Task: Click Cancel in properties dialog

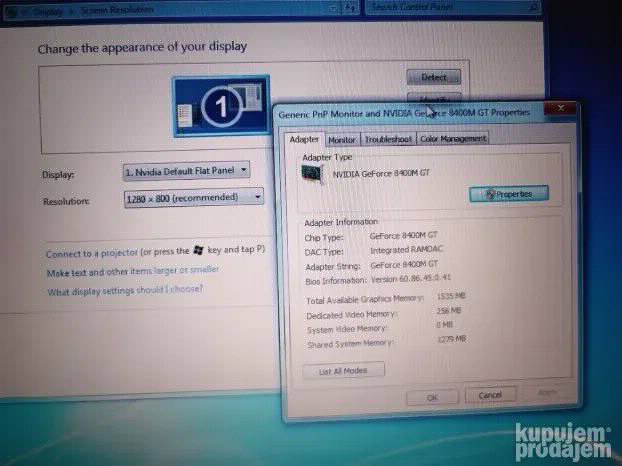Action: 490,395
